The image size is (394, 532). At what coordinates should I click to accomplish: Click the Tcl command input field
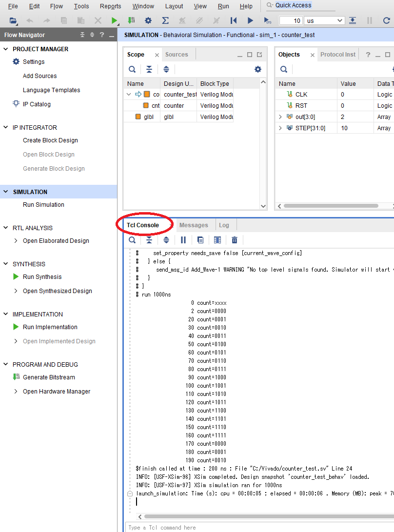258,527
